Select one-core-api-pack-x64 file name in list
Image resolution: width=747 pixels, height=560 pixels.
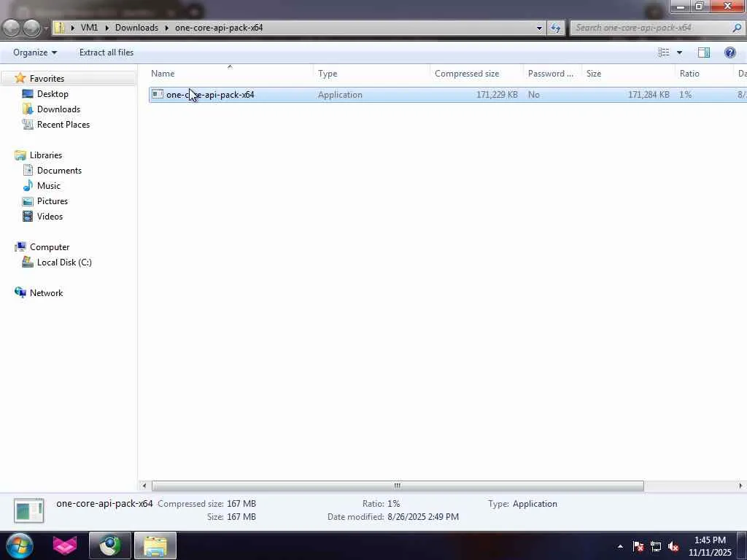pos(210,94)
